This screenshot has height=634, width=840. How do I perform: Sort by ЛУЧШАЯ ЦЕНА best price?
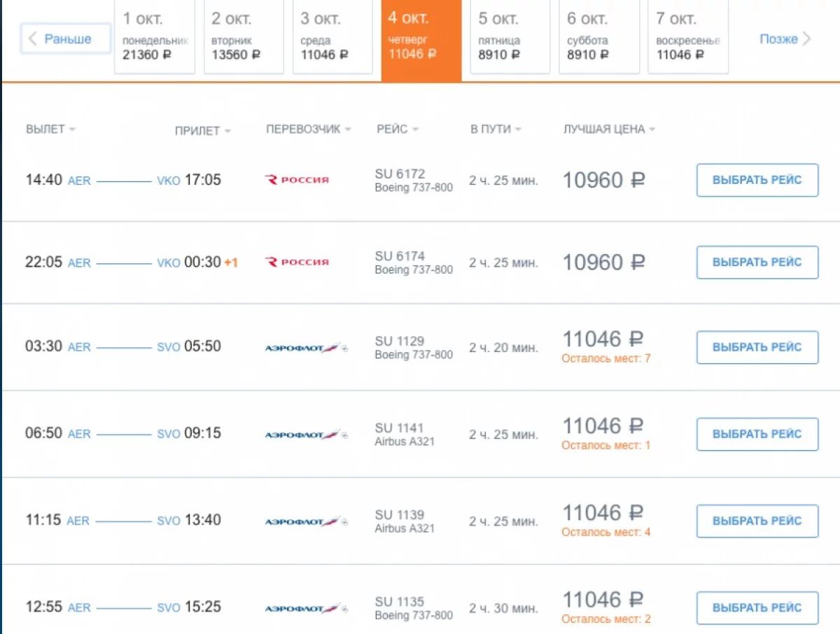[x=609, y=129]
